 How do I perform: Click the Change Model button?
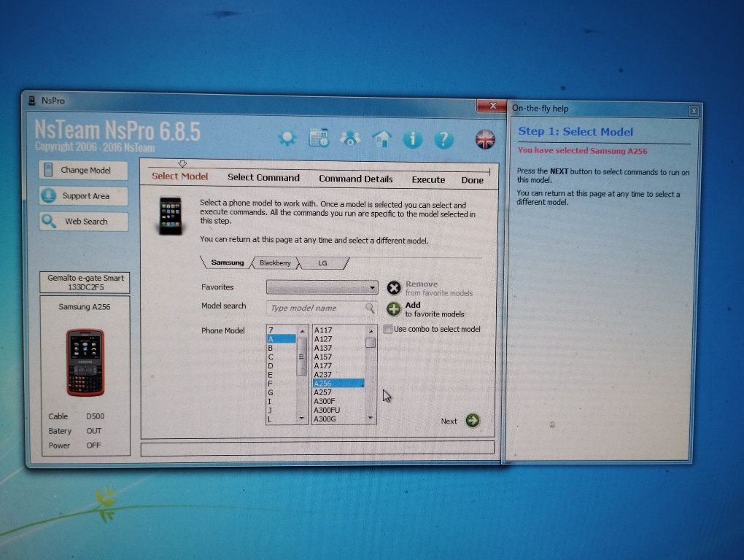pos(83,170)
